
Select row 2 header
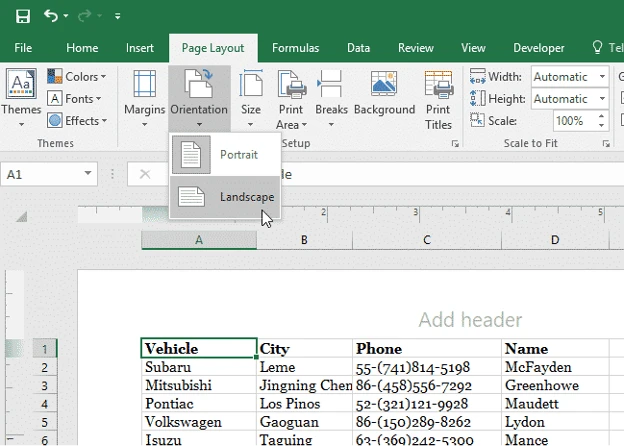pos(45,367)
